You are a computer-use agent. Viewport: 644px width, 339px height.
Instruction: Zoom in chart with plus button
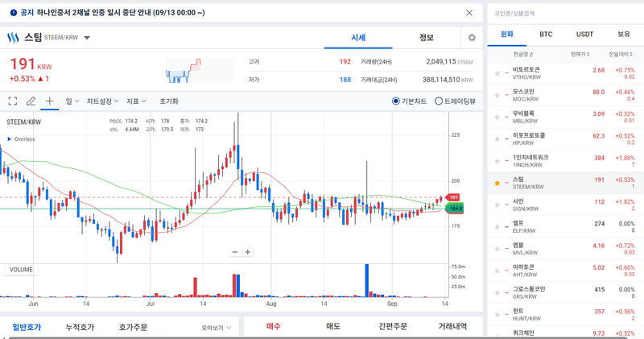[248, 252]
